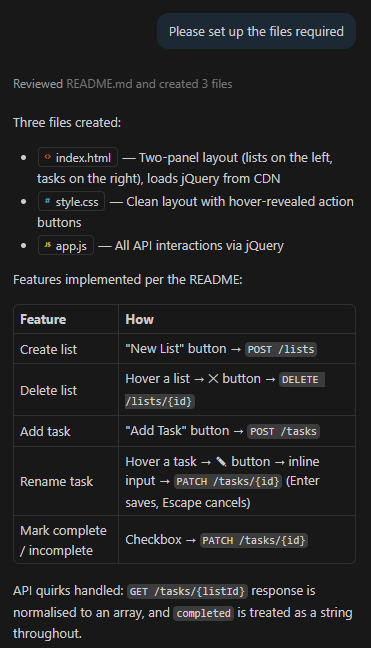
Task: Open the style.css file chip
Action: click(71, 201)
